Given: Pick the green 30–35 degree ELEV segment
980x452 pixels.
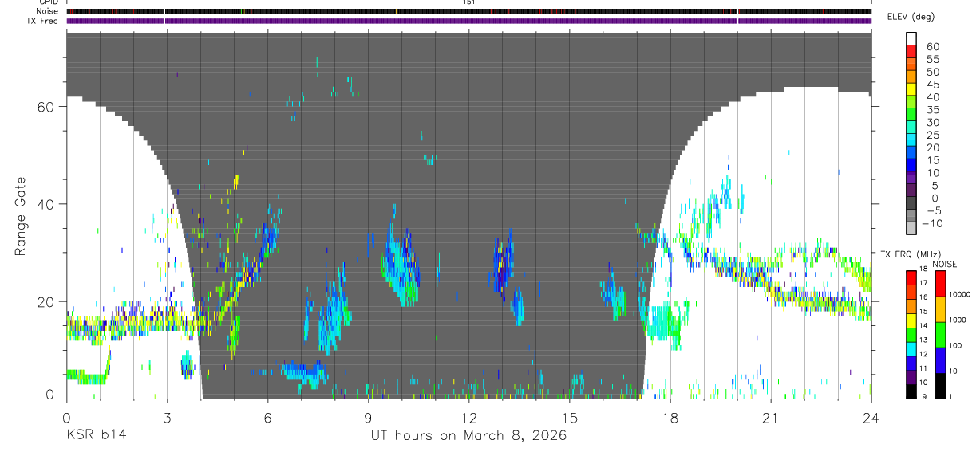Looking at the screenshot, I should point(911,116).
